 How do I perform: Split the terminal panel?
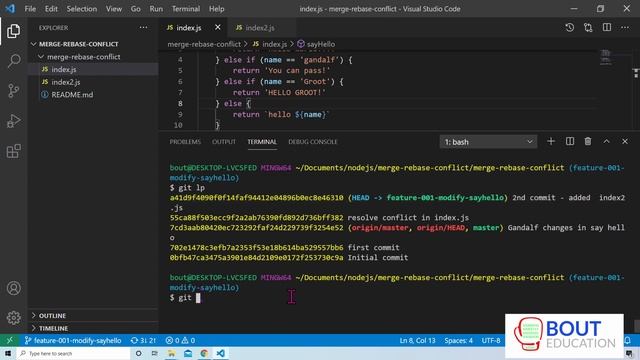click(570, 141)
